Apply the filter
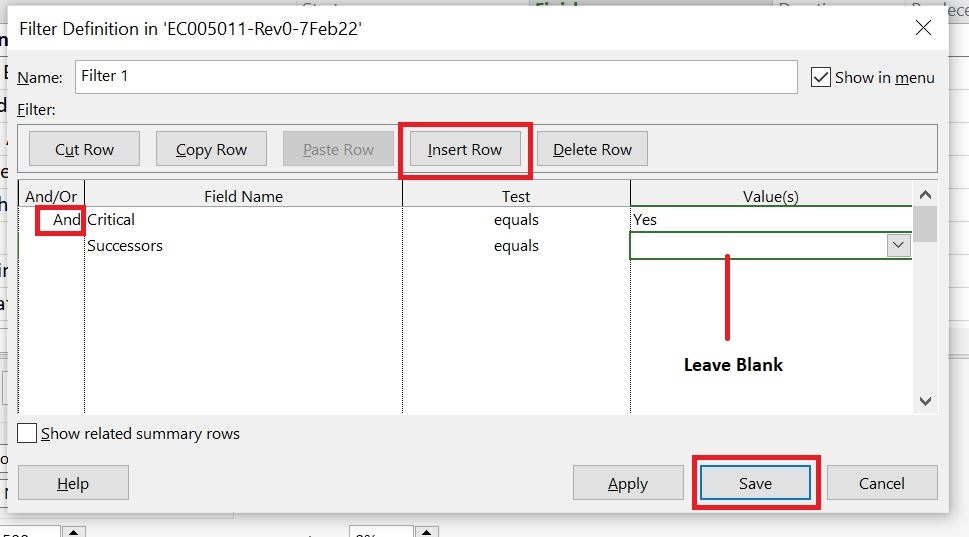 click(x=628, y=483)
